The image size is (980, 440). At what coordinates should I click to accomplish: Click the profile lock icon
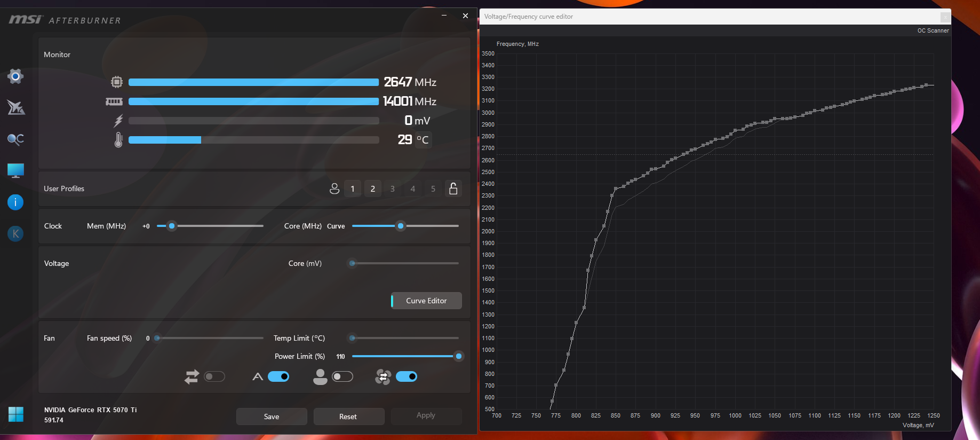[x=453, y=188]
